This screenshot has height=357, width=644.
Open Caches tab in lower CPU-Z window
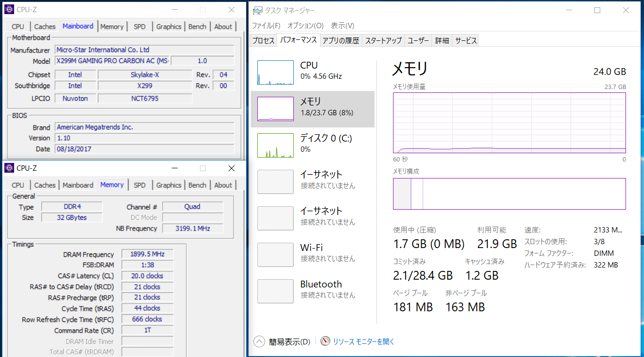(45, 185)
